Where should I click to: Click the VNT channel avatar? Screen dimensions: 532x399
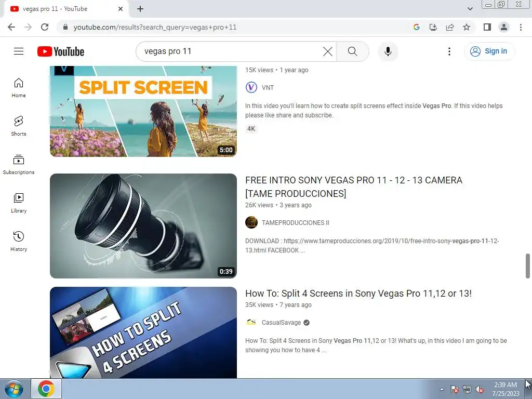coord(251,87)
